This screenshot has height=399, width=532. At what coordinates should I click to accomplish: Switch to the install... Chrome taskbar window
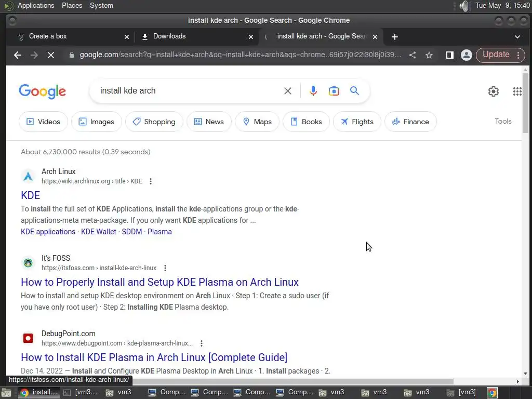point(38,392)
